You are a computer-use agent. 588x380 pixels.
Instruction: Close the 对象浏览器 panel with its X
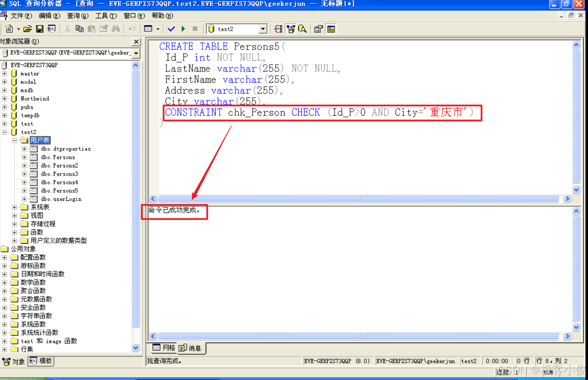click(x=136, y=42)
